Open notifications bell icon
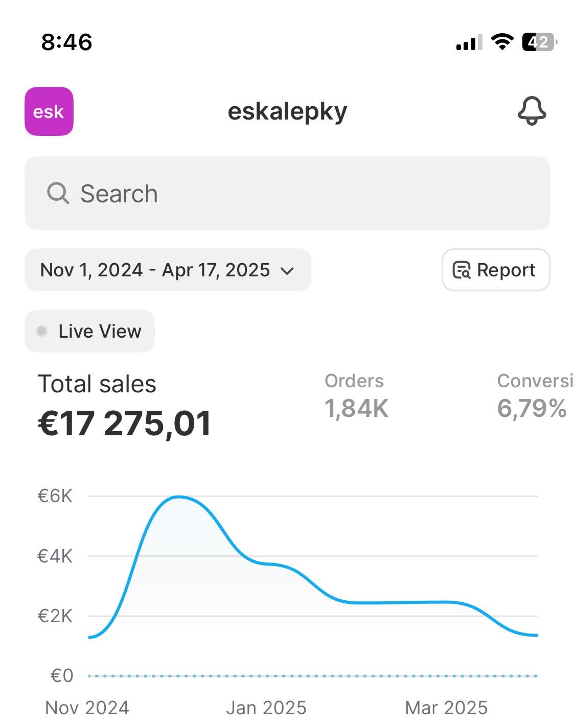Viewport: 575px width, 728px height. point(532,111)
